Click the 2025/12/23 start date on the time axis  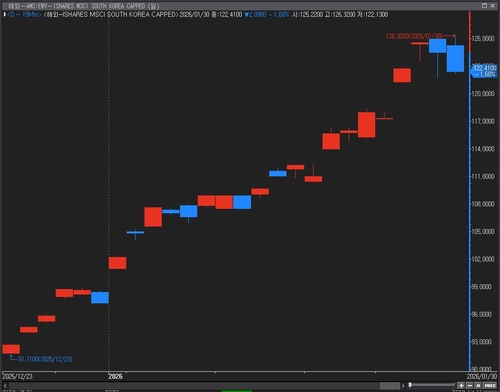(x=17, y=376)
